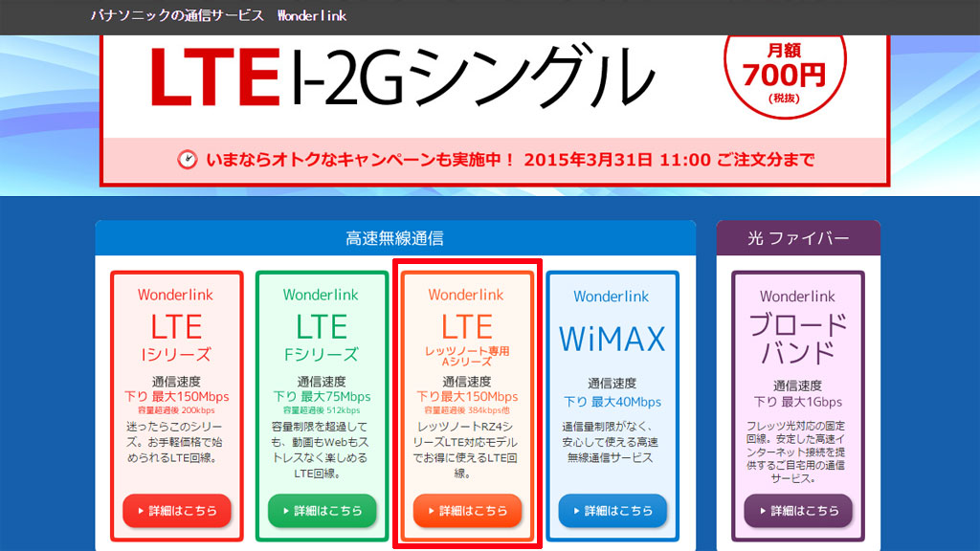
Task: Click the clock icon in campaign notice
Action: coord(187,160)
